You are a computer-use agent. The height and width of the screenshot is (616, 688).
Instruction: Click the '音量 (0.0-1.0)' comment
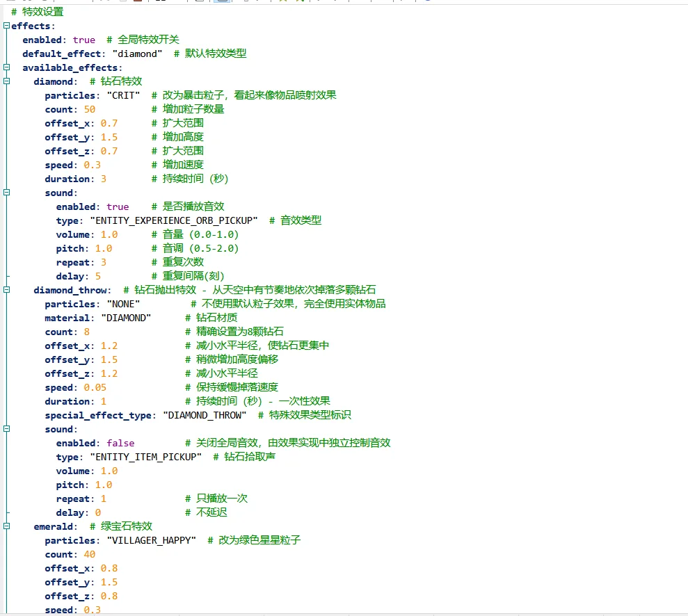point(200,234)
